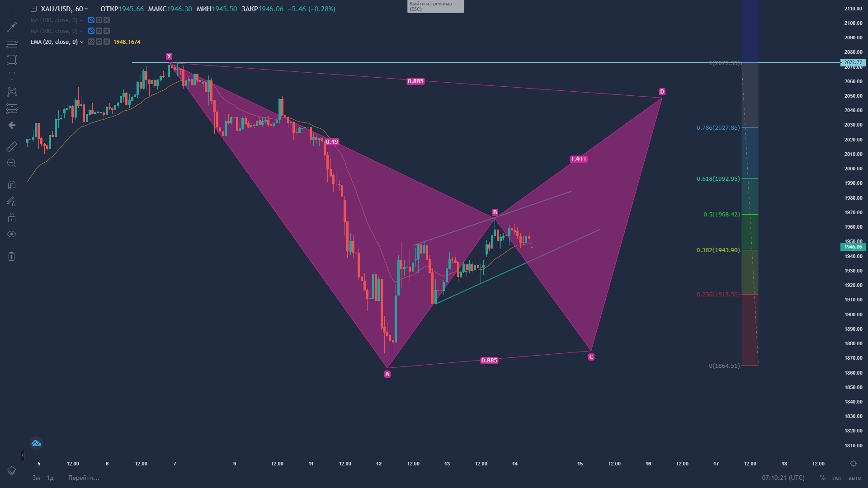Viewport: 868px width, 488px height.
Task: Click the current price tag 1946.06
Action: pyautogui.click(x=853, y=247)
